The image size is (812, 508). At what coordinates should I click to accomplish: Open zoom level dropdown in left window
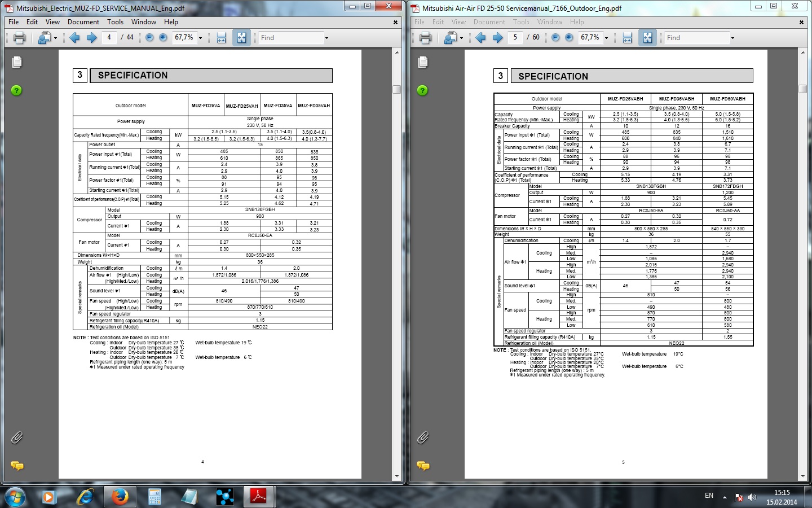pos(200,38)
